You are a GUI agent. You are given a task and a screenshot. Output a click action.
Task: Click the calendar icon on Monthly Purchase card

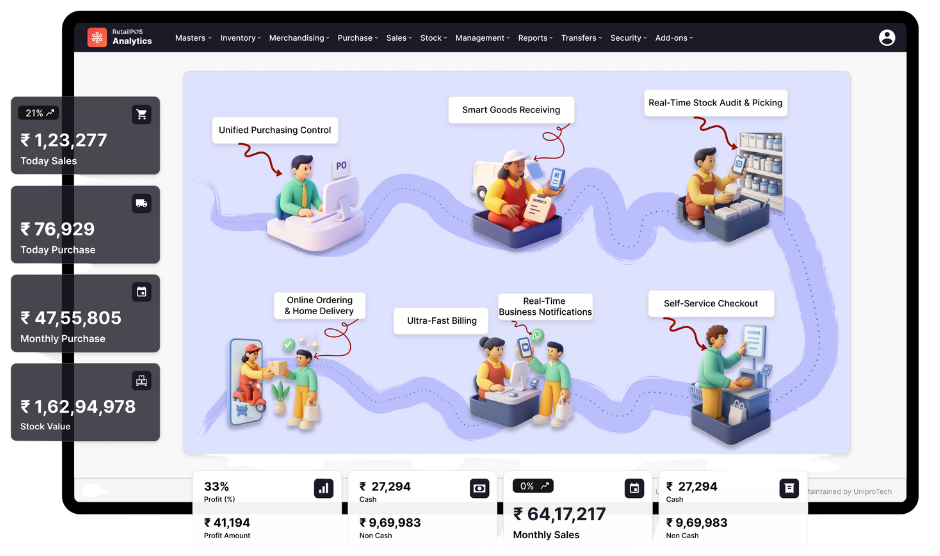point(141,292)
